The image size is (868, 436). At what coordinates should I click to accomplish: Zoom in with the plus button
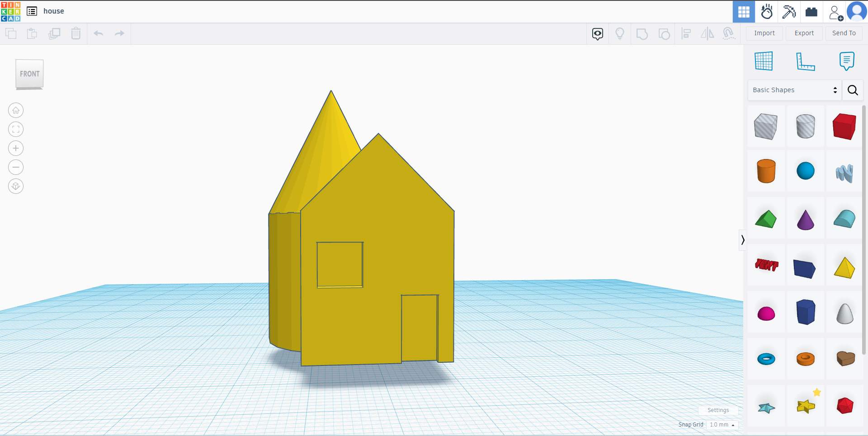(x=16, y=148)
